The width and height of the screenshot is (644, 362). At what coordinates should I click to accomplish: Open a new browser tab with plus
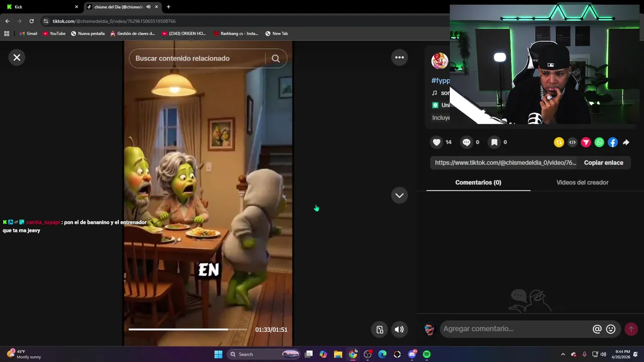(169, 7)
